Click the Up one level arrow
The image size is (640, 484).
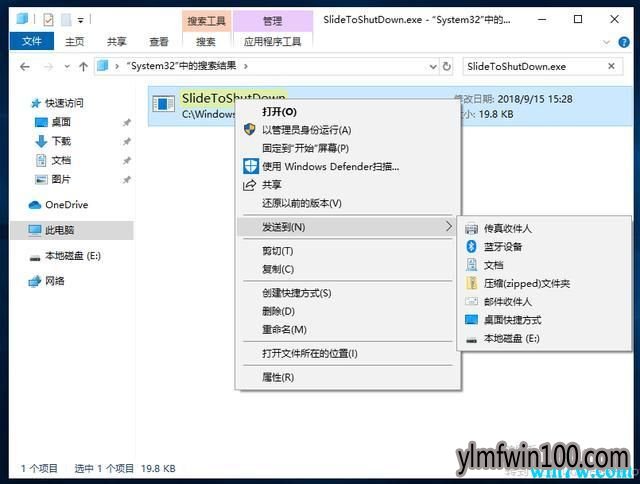83,67
